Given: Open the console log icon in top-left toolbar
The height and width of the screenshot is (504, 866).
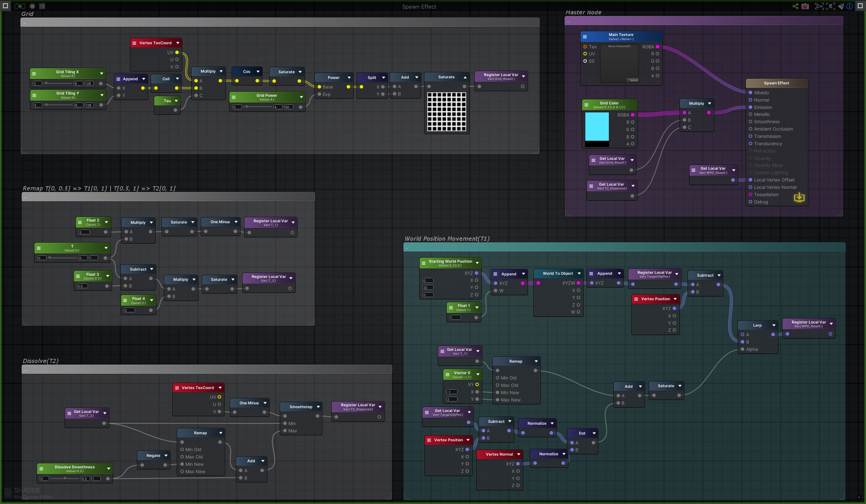Looking at the screenshot, I should [x=42, y=6].
